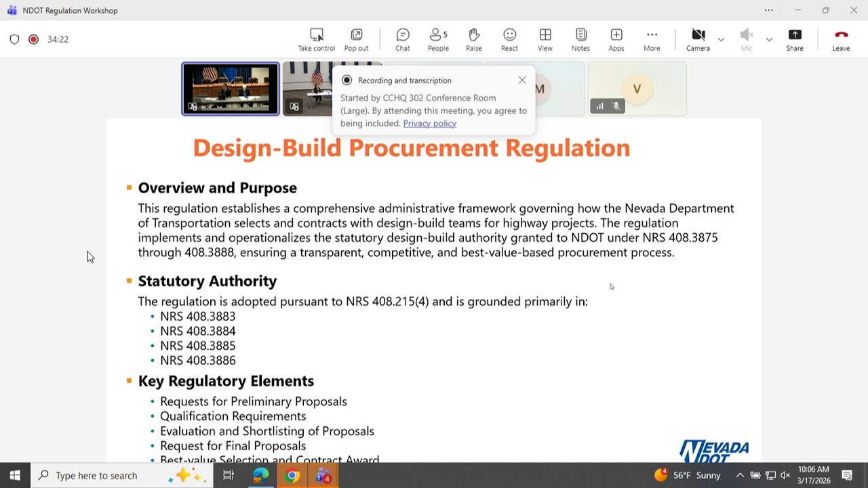The width and height of the screenshot is (868, 488).
Task: Open the React emoji options
Action: click(x=509, y=40)
